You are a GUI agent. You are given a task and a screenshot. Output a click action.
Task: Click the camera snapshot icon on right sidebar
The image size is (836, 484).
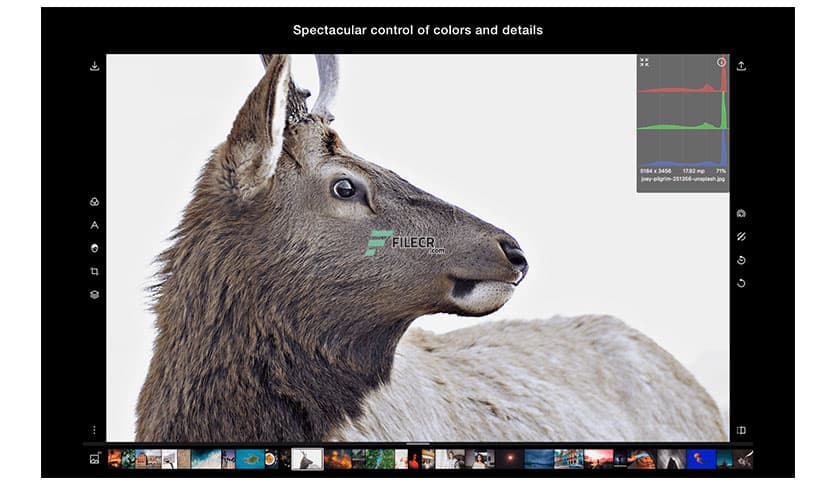[x=741, y=214]
